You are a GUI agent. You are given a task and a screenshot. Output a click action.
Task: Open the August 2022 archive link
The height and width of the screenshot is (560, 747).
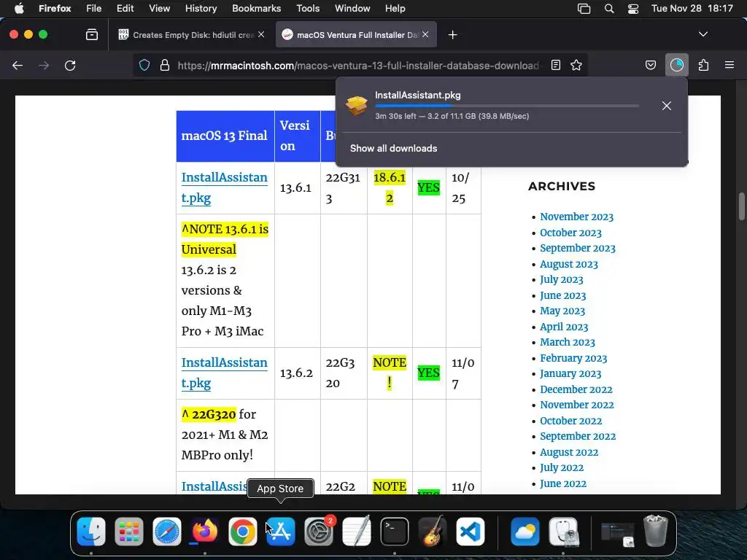569,452
